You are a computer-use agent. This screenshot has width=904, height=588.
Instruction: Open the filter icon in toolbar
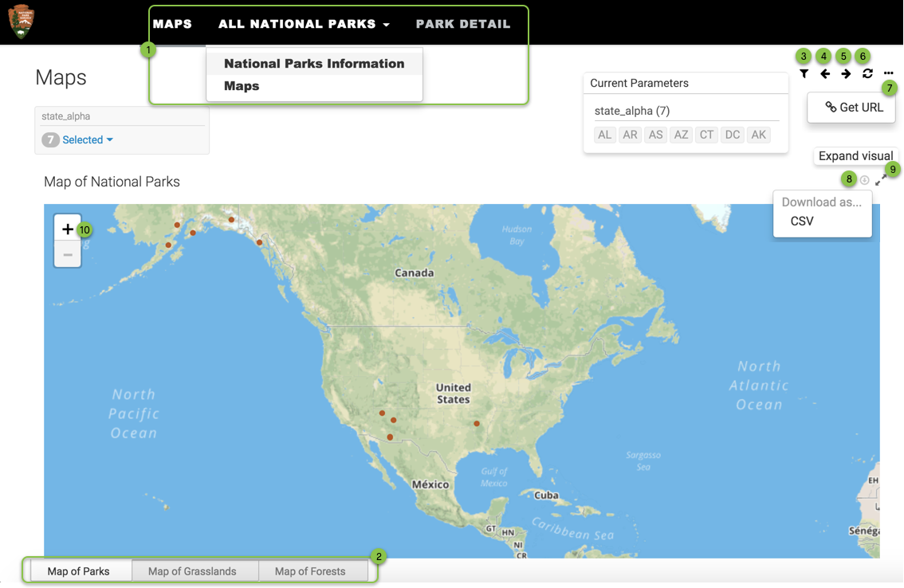pos(804,74)
